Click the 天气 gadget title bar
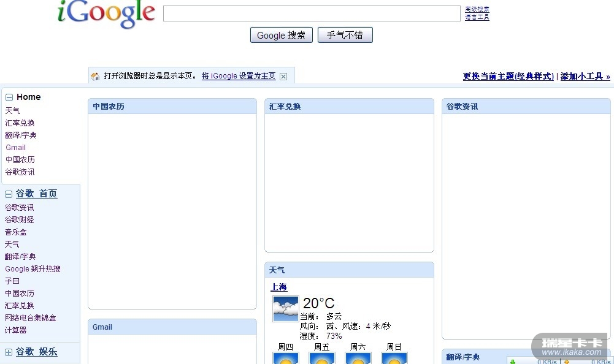The width and height of the screenshot is (614, 364). [349, 270]
